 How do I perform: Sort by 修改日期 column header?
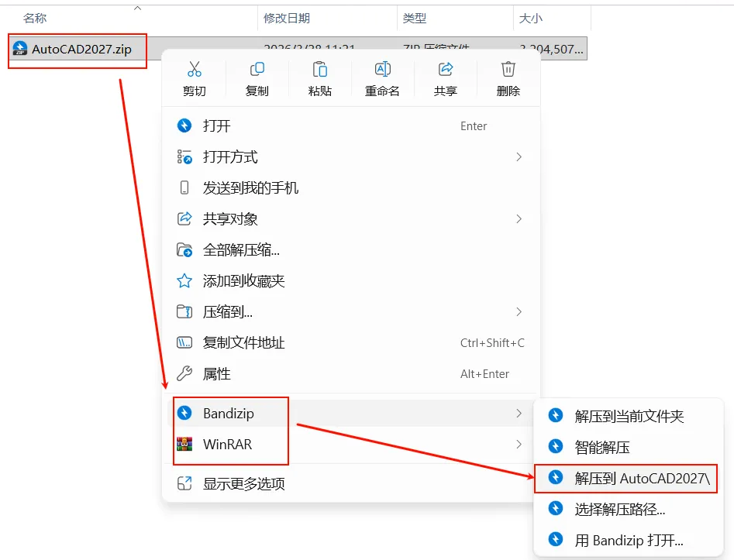click(x=287, y=19)
